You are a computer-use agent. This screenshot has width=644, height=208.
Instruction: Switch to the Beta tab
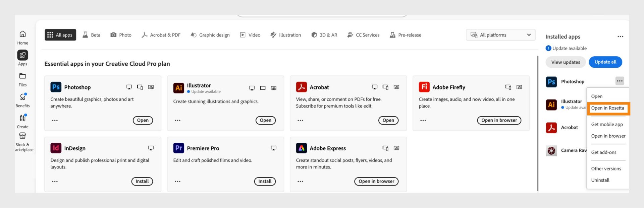coord(91,35)
